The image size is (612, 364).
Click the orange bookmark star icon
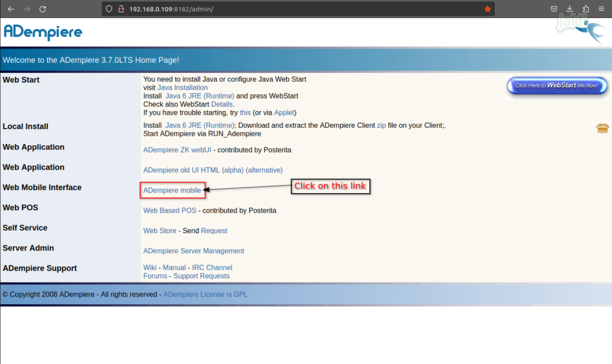click(x=488, y=9)
